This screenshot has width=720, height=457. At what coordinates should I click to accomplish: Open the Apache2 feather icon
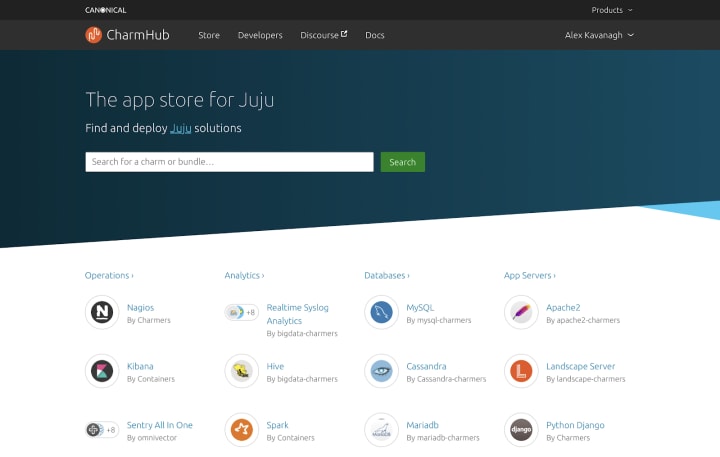521,312
